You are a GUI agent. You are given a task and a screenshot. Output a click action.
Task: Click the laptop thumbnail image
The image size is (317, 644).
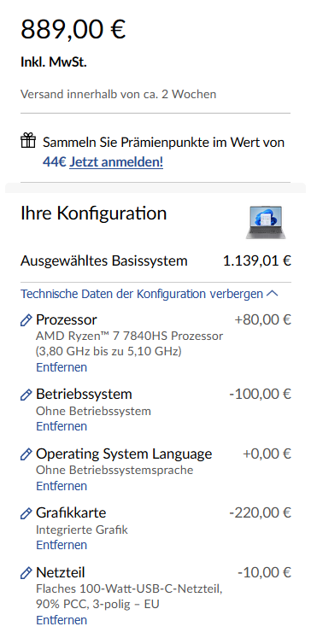tap(266, 222)
